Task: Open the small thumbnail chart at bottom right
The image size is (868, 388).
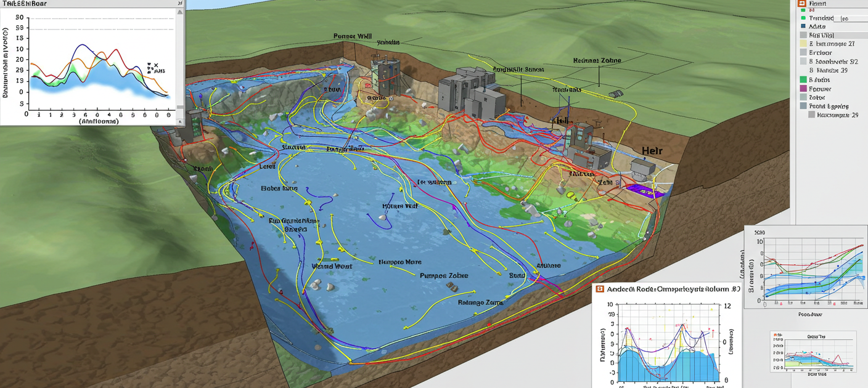Action: point(813,352)
